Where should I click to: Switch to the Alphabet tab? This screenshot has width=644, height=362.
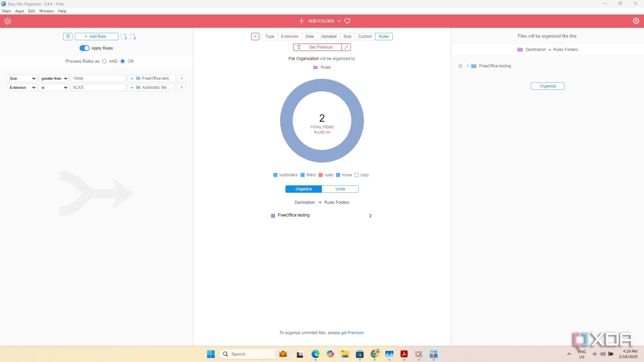pyautogui.click(x=328, y=37)
